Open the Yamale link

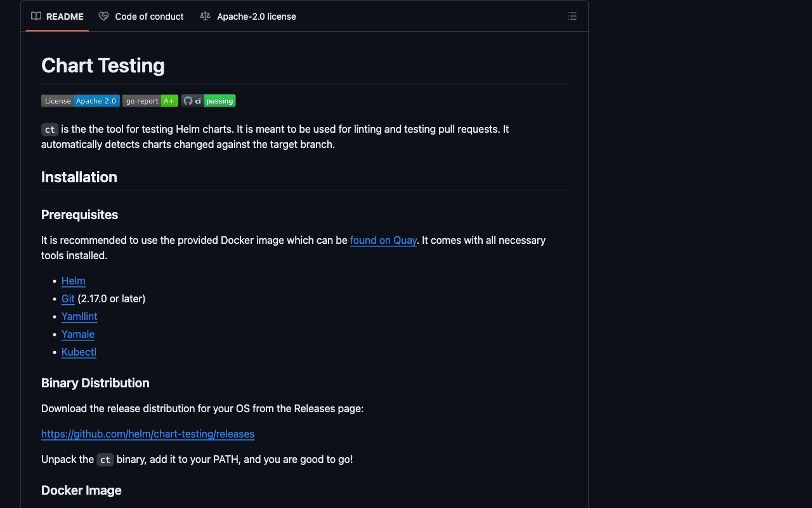point(78,334)
